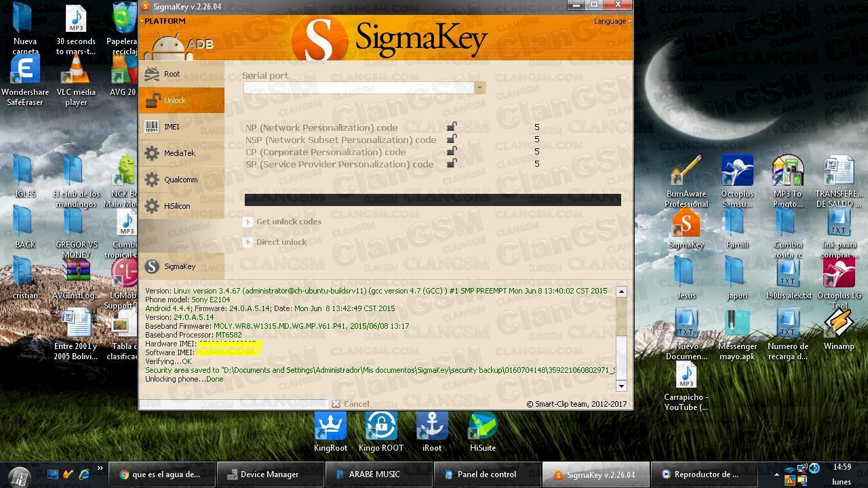Open link para comprar text file
The height and width of the screenshot is (488, 868).
[x=839, y=234]
